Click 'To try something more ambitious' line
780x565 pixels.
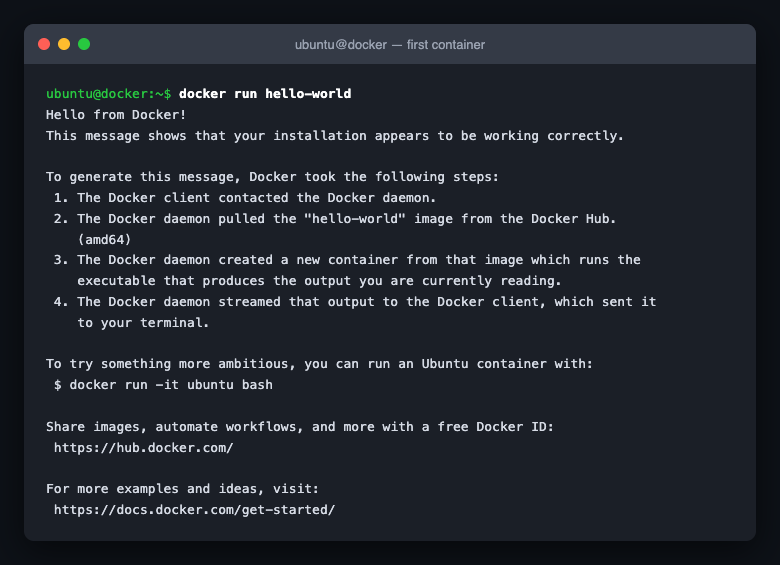point(319,364)
